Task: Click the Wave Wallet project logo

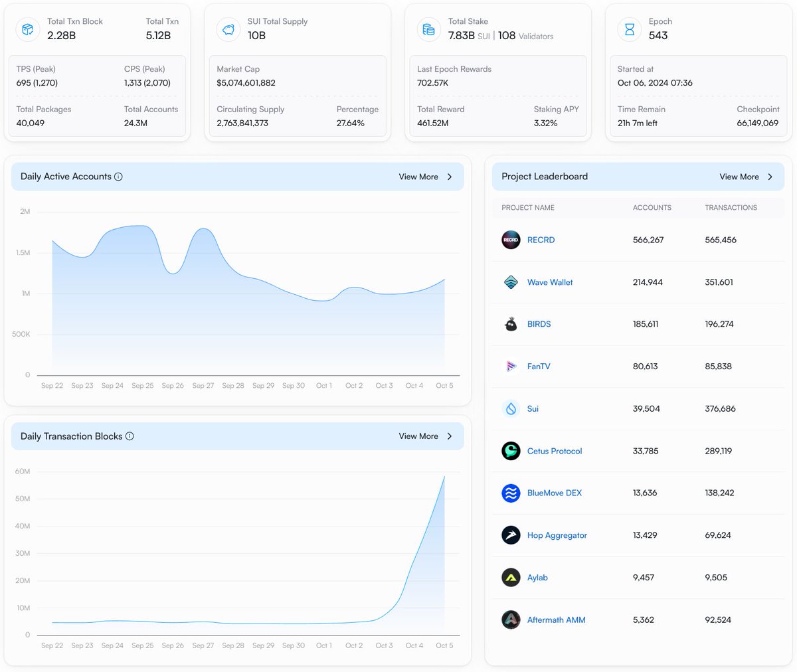Action: pyautogui.click(x=511, y=282)
